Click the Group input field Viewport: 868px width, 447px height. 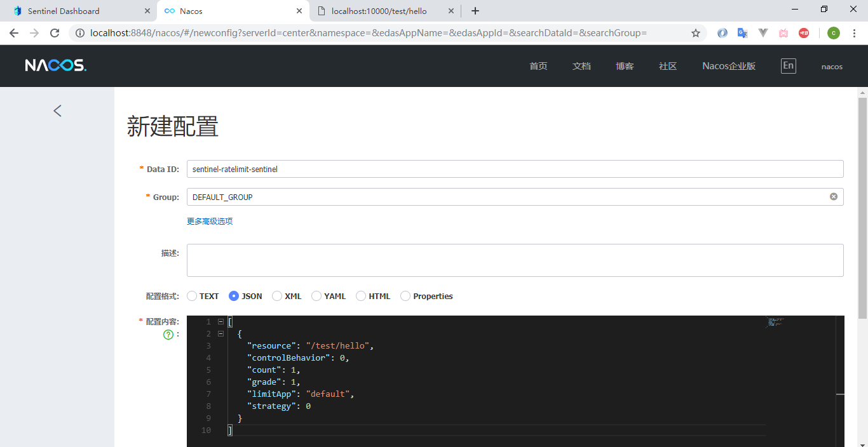click(515, 197)
